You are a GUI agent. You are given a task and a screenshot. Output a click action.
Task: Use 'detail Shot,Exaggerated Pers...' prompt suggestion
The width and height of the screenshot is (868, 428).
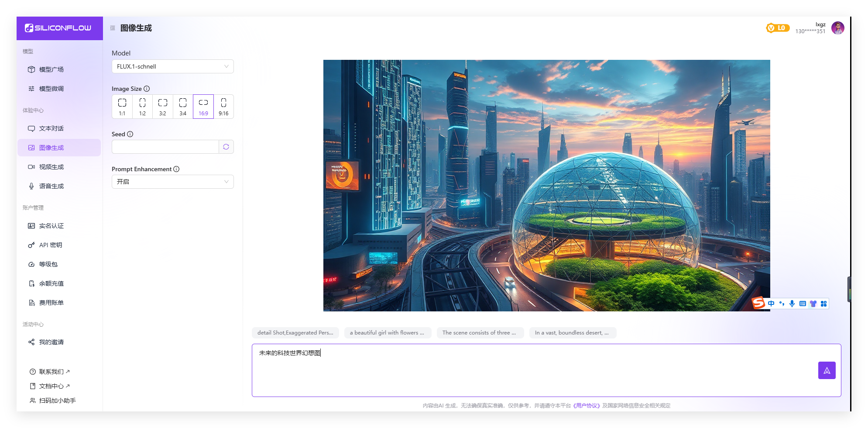pyautogui.click(x=295, y=333)
